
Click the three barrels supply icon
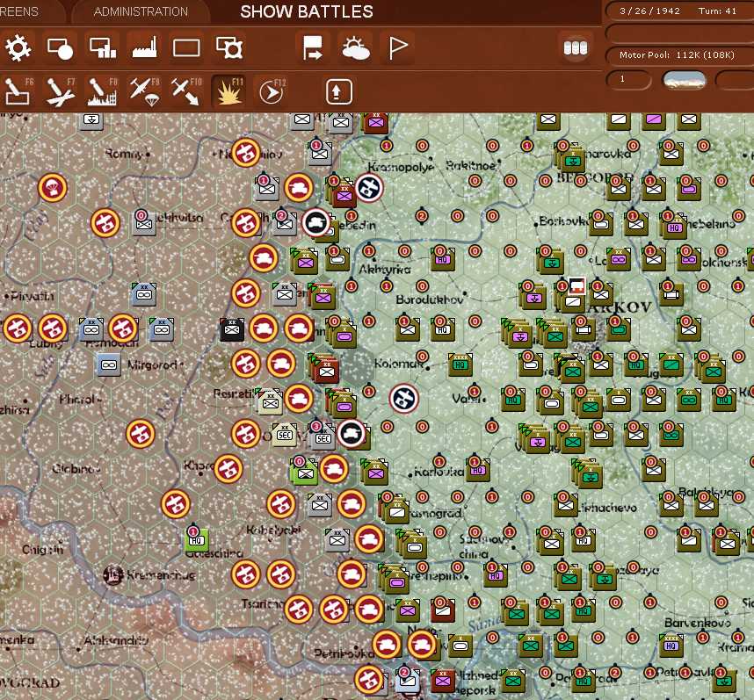pos(575,48)
